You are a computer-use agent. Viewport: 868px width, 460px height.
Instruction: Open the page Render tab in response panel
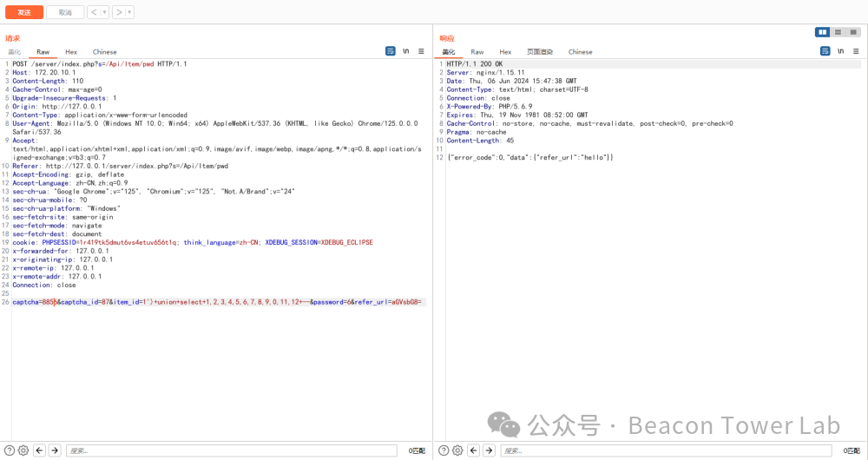540,52
